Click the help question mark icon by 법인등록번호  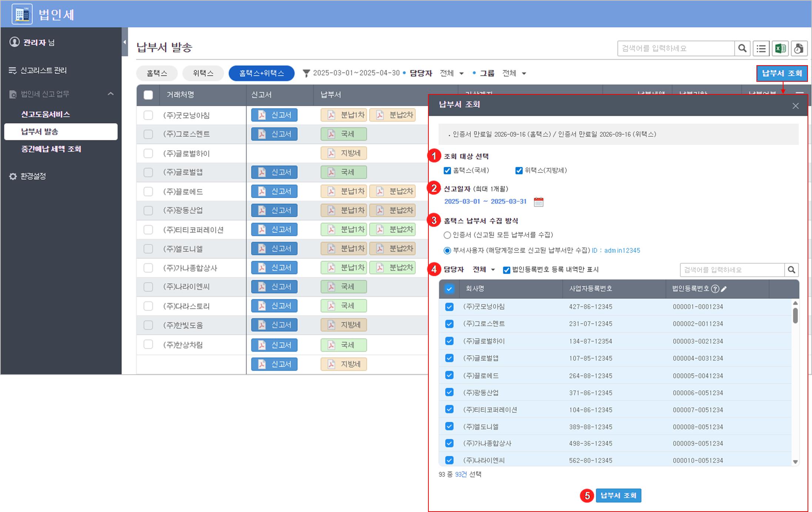click(715, 289)
